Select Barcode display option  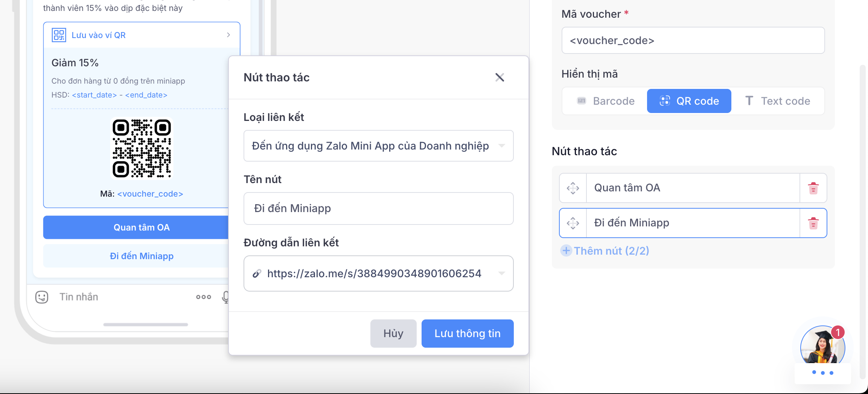coord(606,101)
